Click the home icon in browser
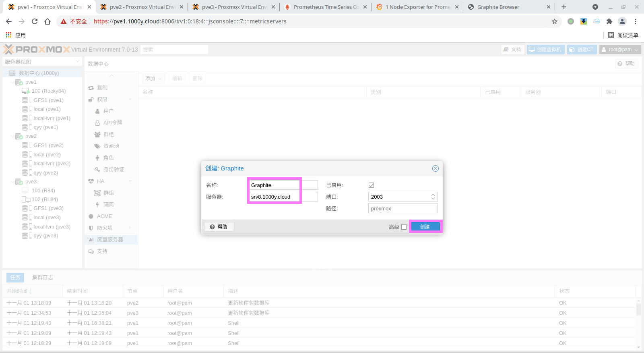This screenshot has height=353, width=644. point(47,21)
